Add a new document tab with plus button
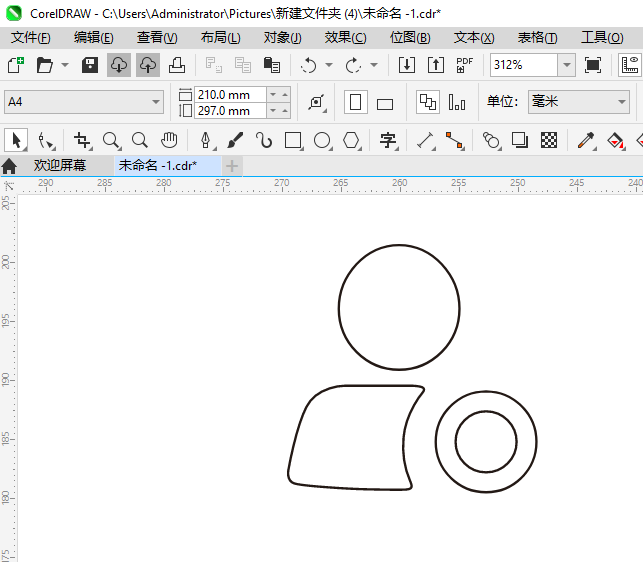643x562 pixels. [232, 165]
